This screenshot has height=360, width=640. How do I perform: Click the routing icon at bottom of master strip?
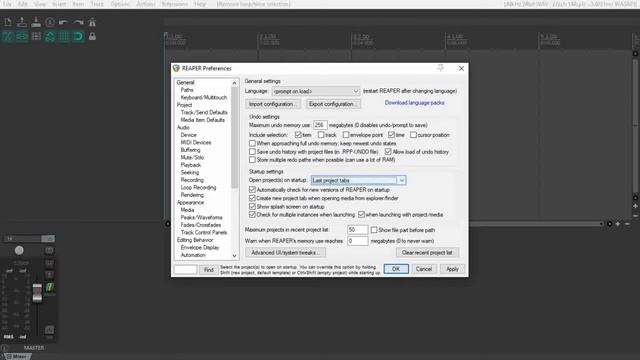pos(49,329)
